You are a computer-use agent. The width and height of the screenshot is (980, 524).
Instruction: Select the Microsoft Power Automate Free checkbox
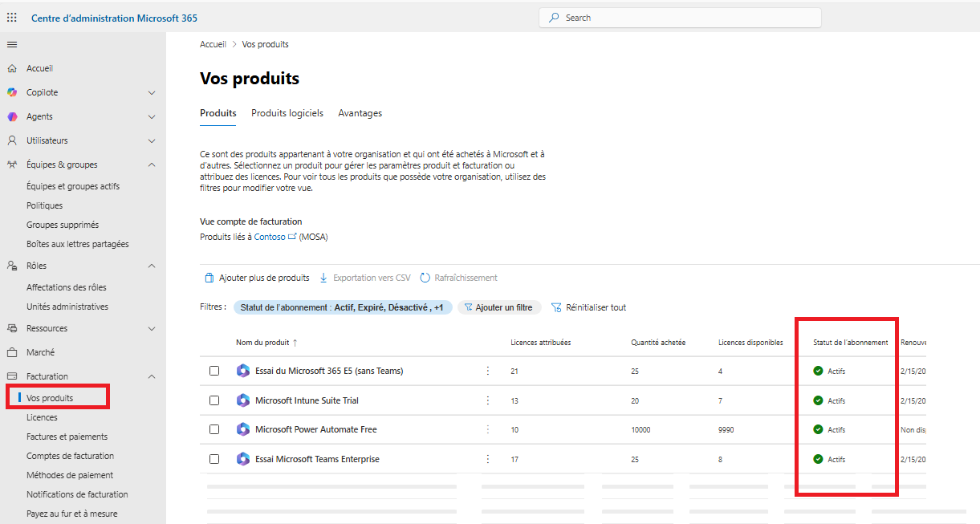(214, 429)
